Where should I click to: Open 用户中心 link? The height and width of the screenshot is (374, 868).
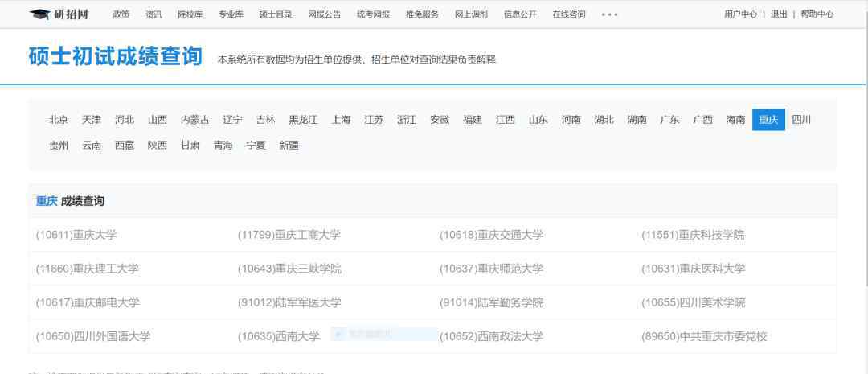[741, 14]
